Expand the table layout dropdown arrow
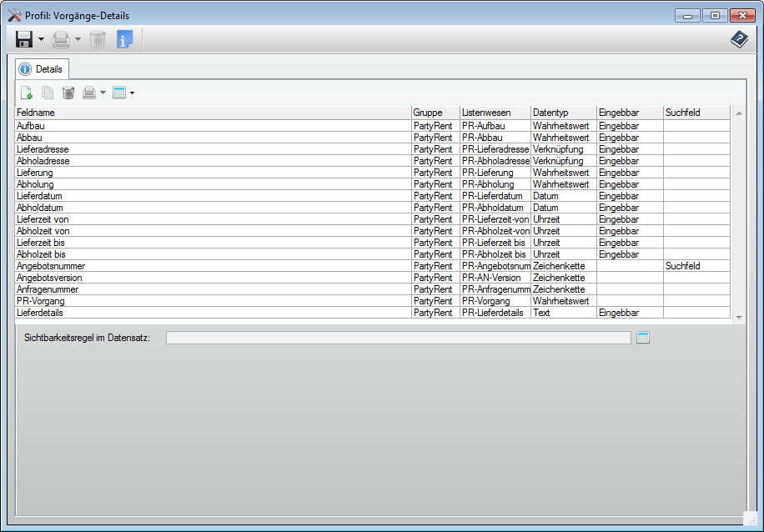Screen dimensions: 764x532 [132, 93]
